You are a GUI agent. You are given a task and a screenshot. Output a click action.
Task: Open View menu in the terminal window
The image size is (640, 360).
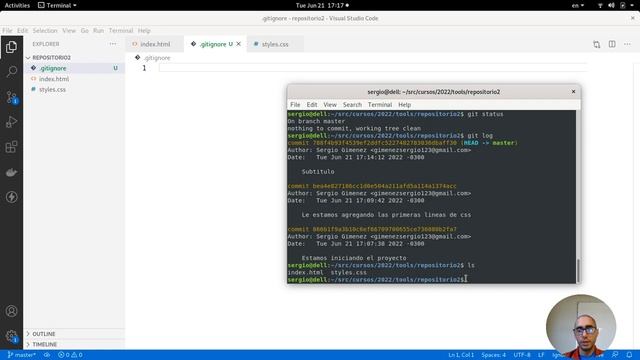(x=330, y=105)
